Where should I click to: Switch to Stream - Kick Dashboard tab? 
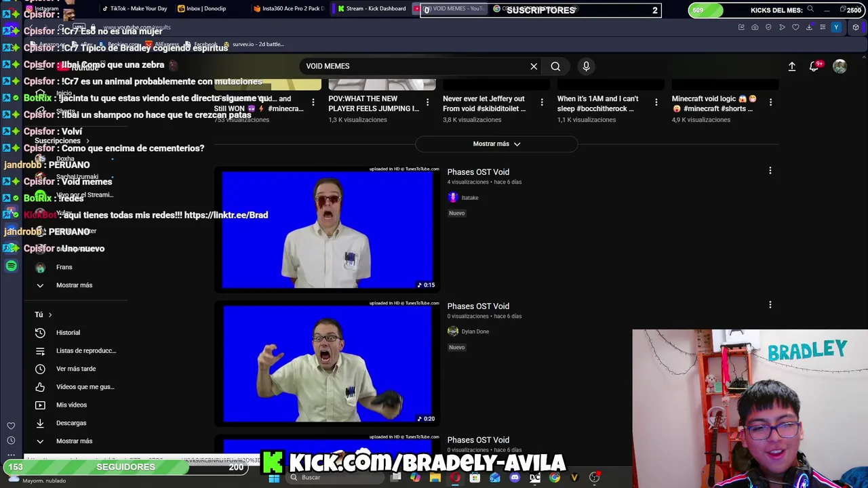(371, 9)
